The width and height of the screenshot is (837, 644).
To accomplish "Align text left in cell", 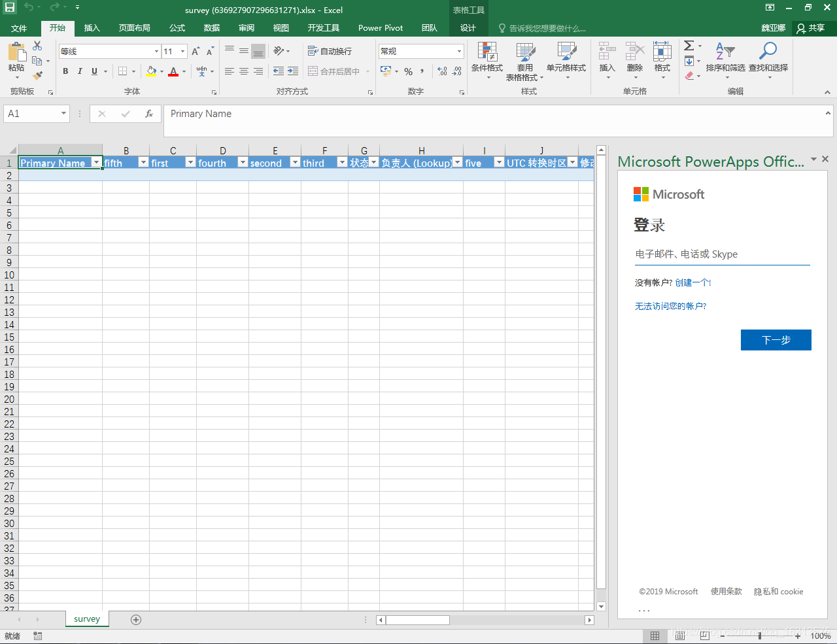I will coord(230,71).
